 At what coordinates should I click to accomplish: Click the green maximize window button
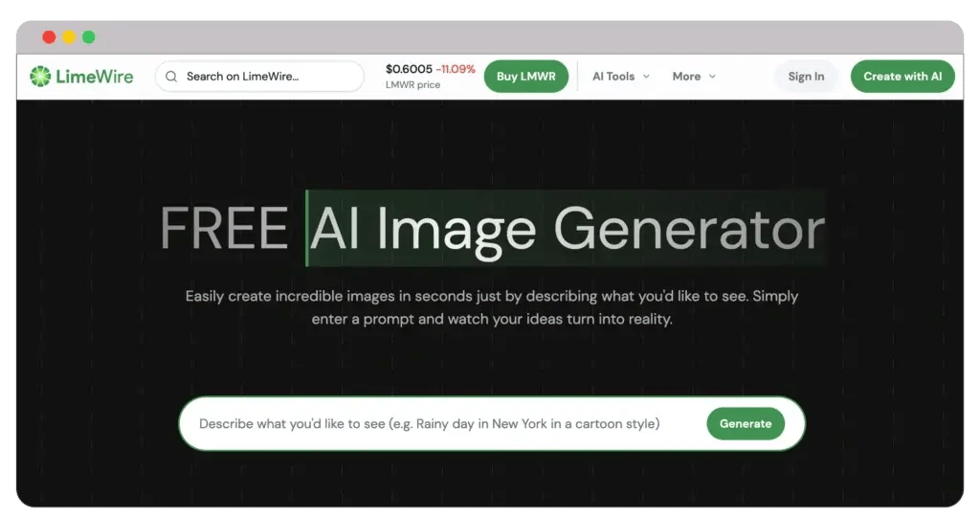pos(89,37)
